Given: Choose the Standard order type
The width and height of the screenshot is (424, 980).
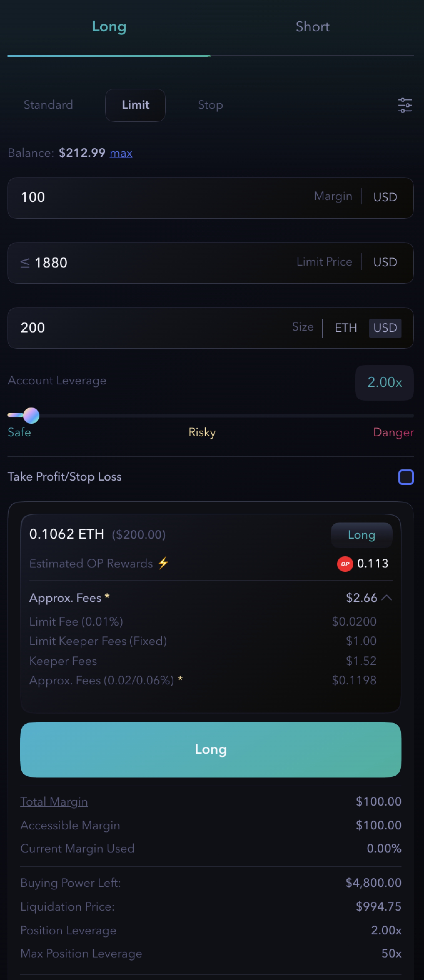Looking at the screenshot, I should [x=48, y=105].
